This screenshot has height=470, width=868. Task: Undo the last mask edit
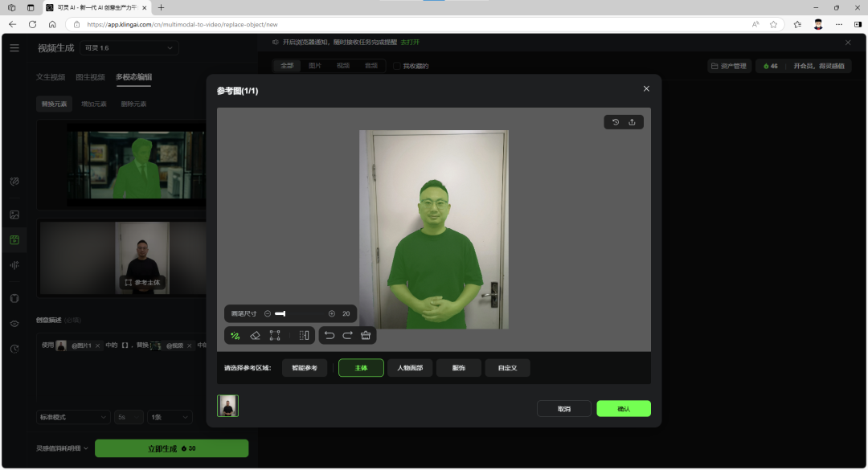330,336
